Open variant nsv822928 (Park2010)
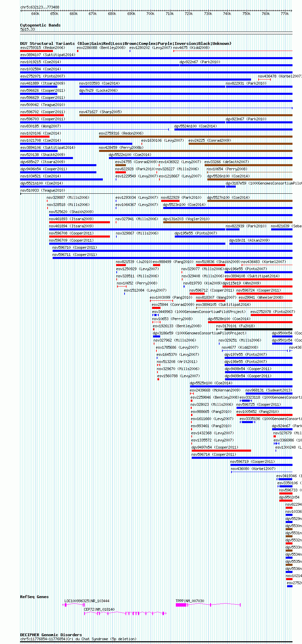302x644 pixels. [135, 169]
